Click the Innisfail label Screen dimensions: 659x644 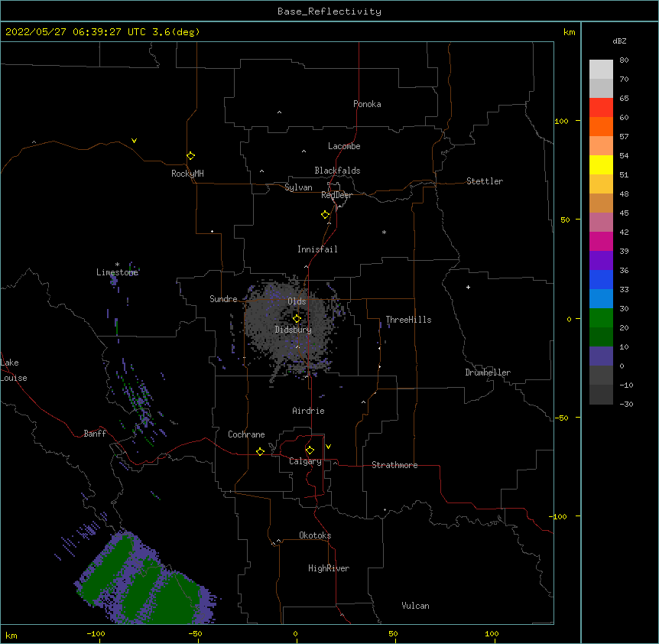[x=317, y=249]
